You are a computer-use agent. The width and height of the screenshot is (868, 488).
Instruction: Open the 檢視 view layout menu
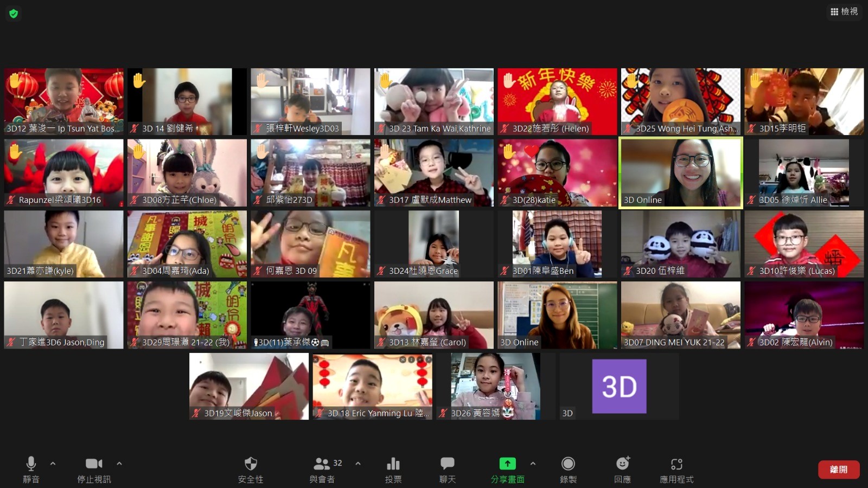coord(844,11)
